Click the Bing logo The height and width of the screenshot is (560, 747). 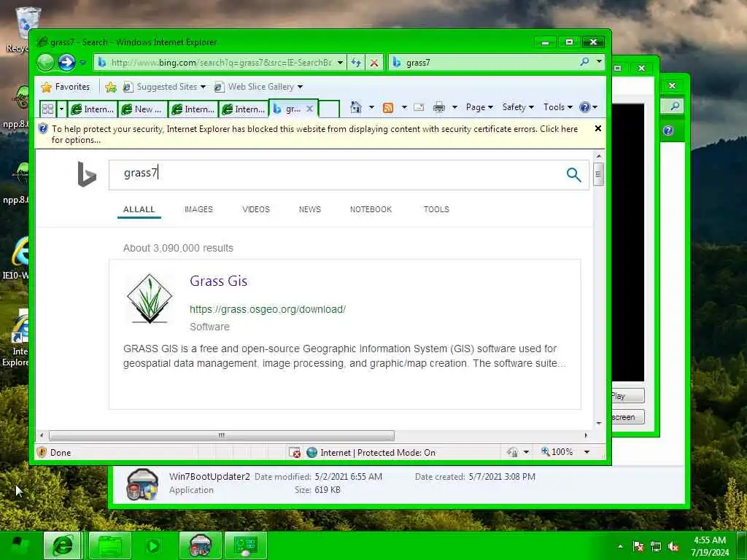[x=87, y=174]
